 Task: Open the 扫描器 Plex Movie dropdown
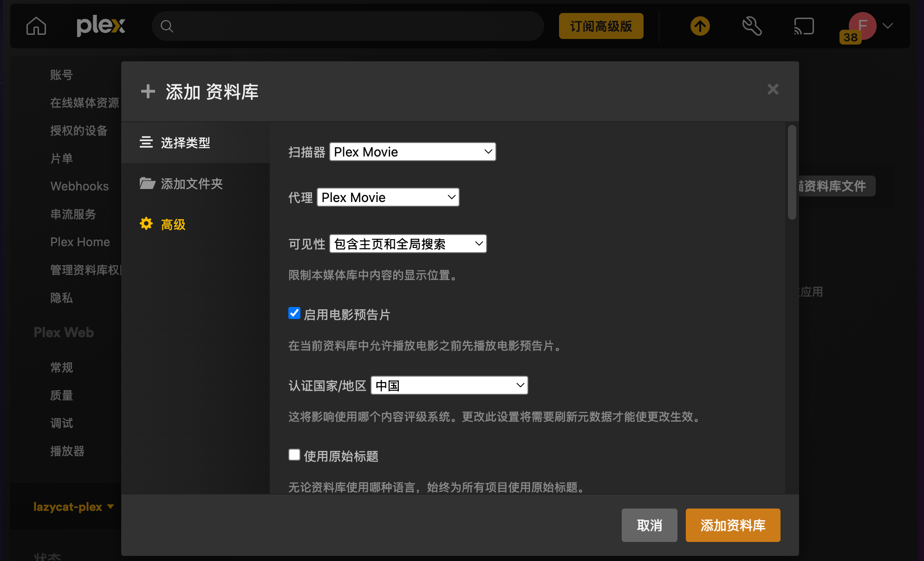(413, 152)
